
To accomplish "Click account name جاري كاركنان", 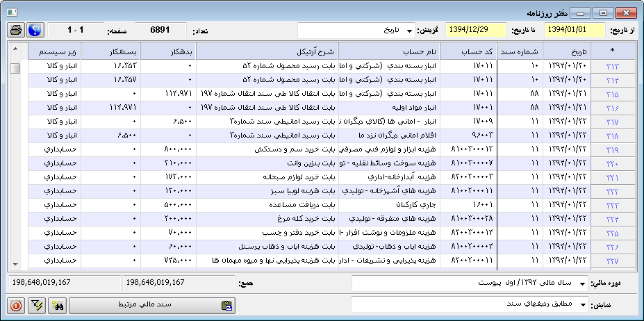I will pos(416,206).
